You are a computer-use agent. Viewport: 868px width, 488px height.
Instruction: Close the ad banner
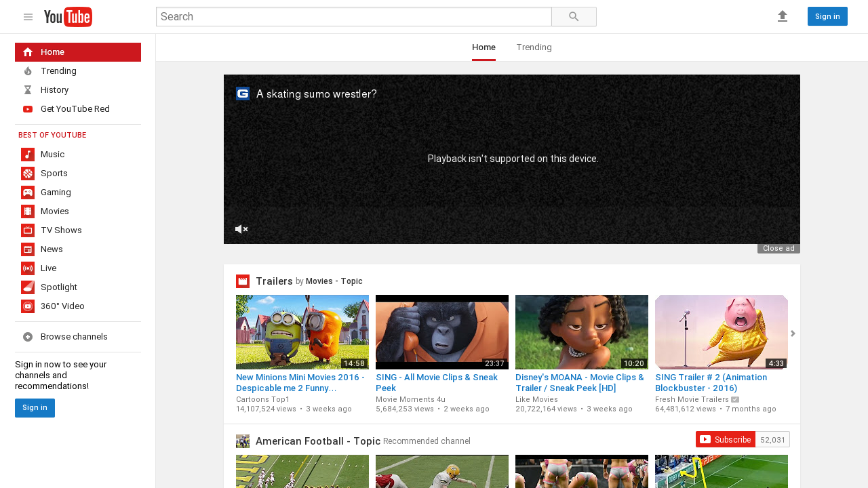pos(778,249)
